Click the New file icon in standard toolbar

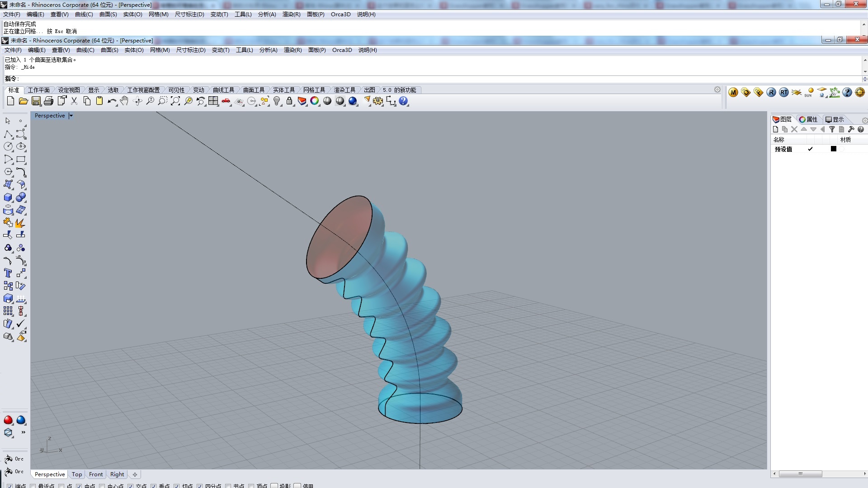10,101
